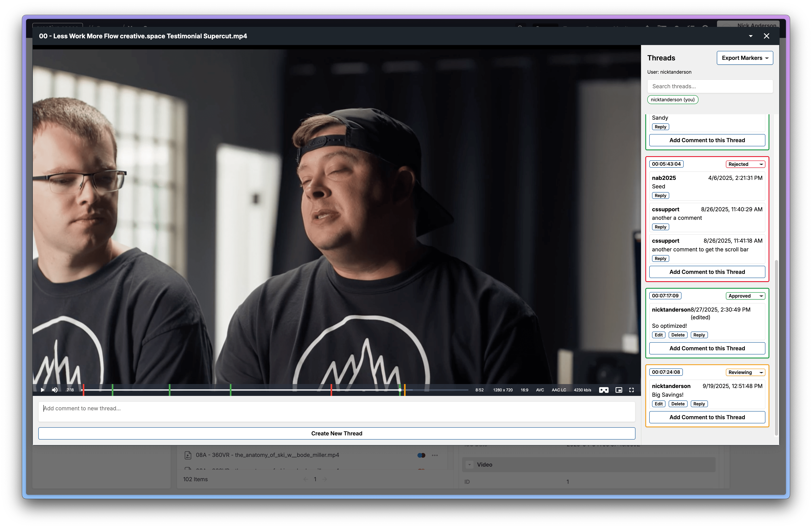Click the new thread comment box
812x528 pixels.
(336, 411)
